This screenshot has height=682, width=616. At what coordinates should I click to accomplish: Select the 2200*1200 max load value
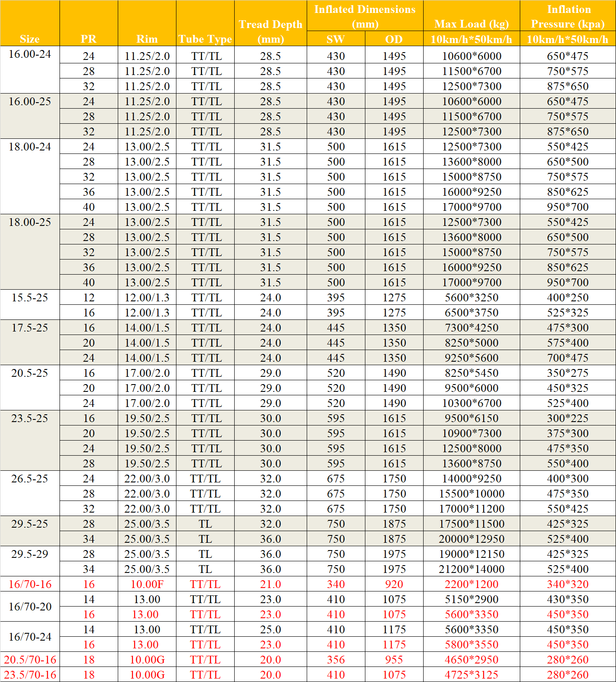[471, 584]
